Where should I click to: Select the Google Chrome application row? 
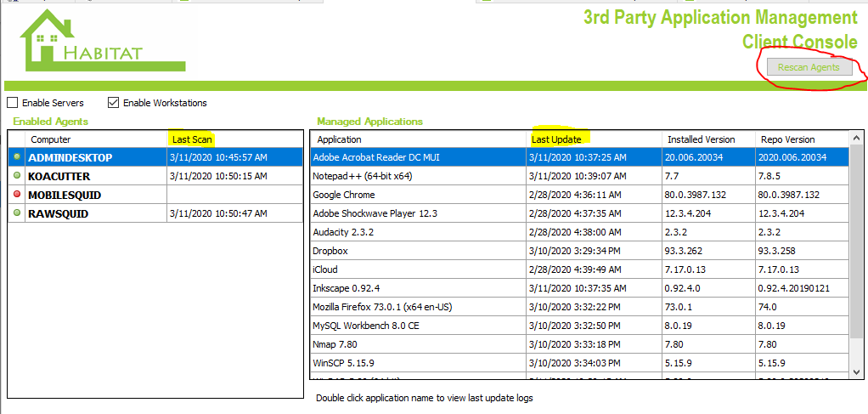pyautogui.click(x=579, y=195)
